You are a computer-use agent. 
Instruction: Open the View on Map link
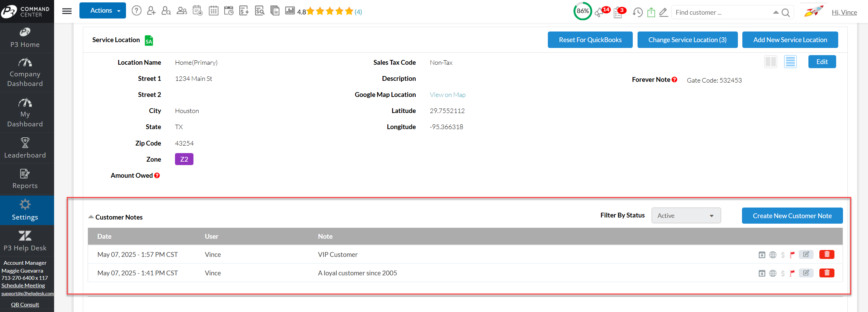448,95
